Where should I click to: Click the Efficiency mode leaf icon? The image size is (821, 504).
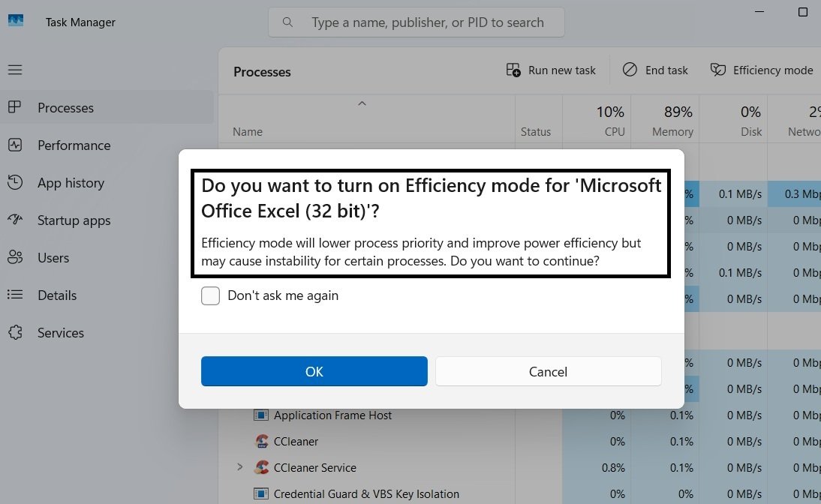tap(718, 70)
